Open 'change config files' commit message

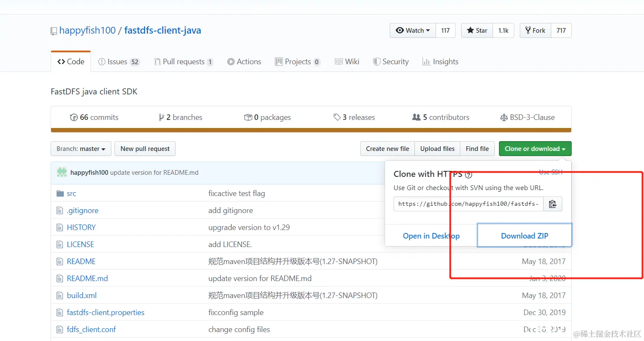pyautogui.click(x=239, y=330)
